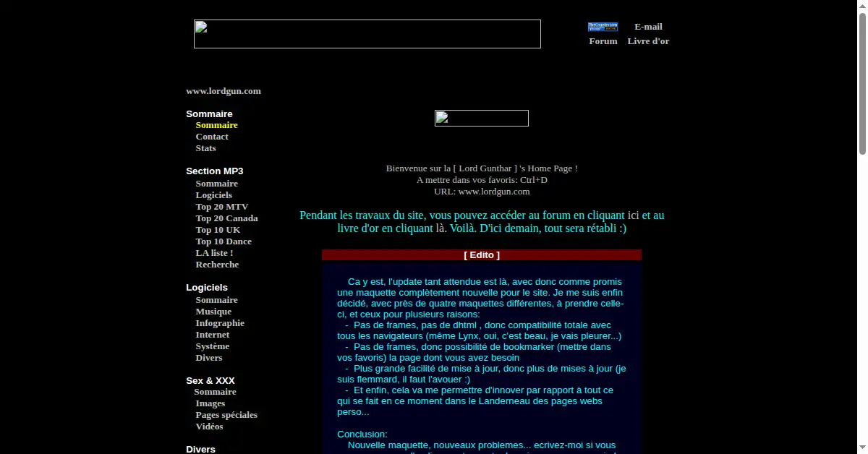
Task: Click the vertical page scrollbar thumb
Action: click(x=862, y=83)
